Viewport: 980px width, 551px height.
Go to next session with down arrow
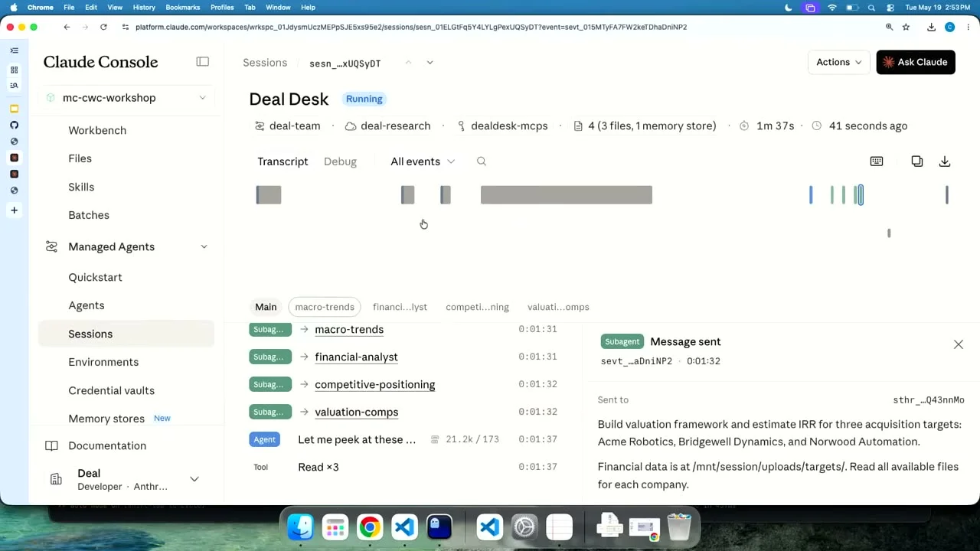coord(430,63)
